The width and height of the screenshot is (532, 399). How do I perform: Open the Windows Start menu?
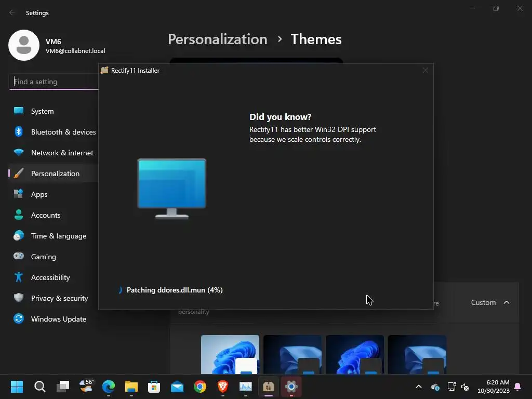(x=17, y=387)
